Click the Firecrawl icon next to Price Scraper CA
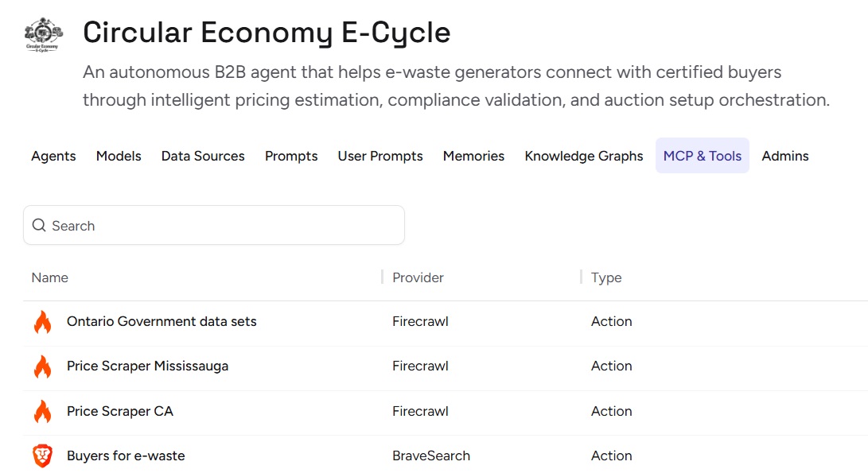This screenshot has height=473, width=868. click(42, 411)
